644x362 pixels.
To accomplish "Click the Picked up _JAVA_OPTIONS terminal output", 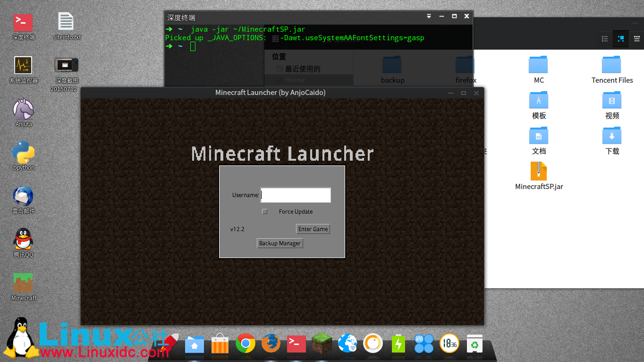I will tap(295, 38).
